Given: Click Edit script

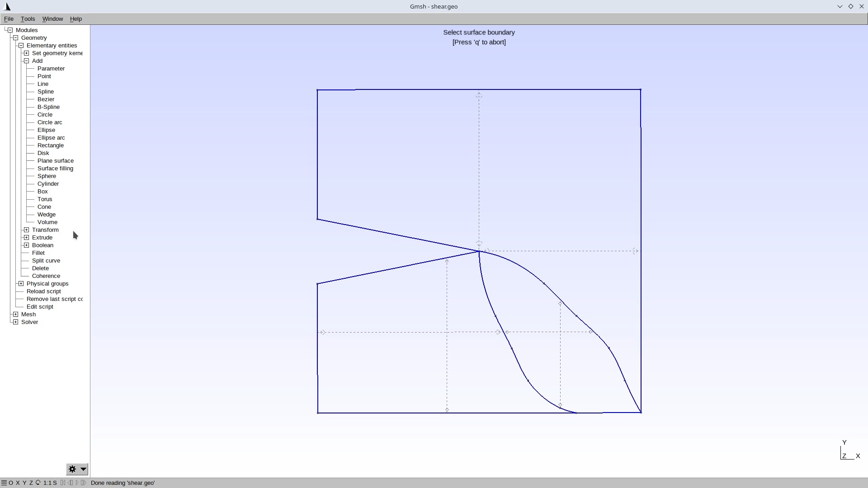Looking at the screenshot, I should 40,306.
